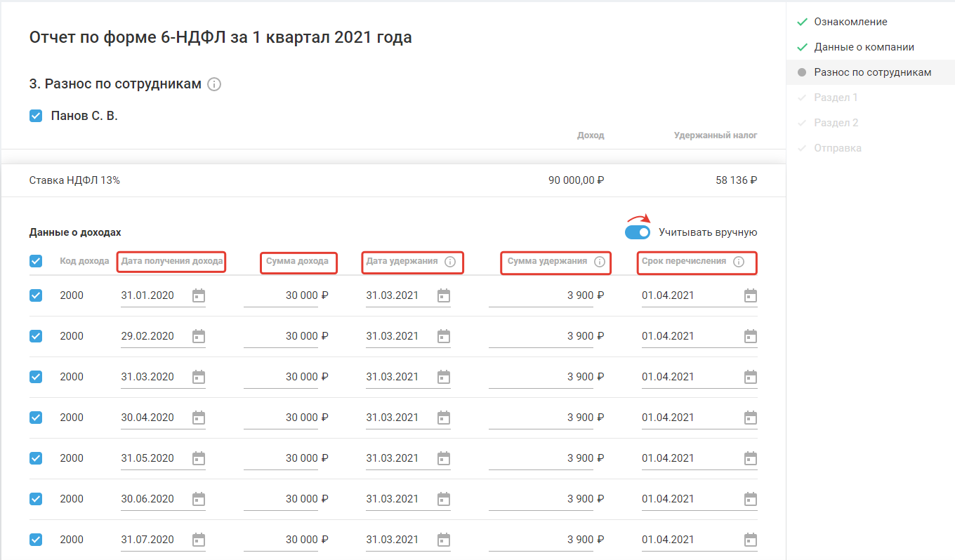Uncheck the row with income date 30.06.2020

coord(36,499)
